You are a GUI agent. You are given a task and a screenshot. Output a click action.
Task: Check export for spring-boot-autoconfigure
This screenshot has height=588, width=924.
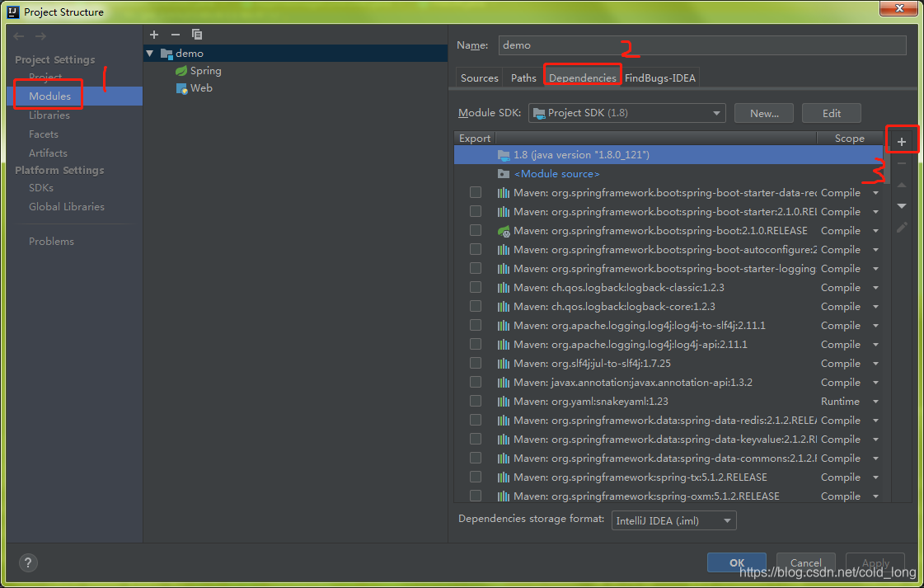[476, 250]
